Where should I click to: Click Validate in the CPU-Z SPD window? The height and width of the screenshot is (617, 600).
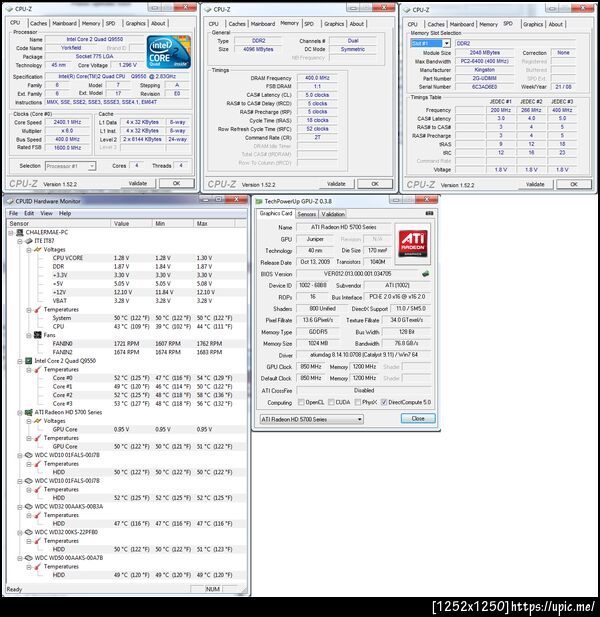coord(535,184)
